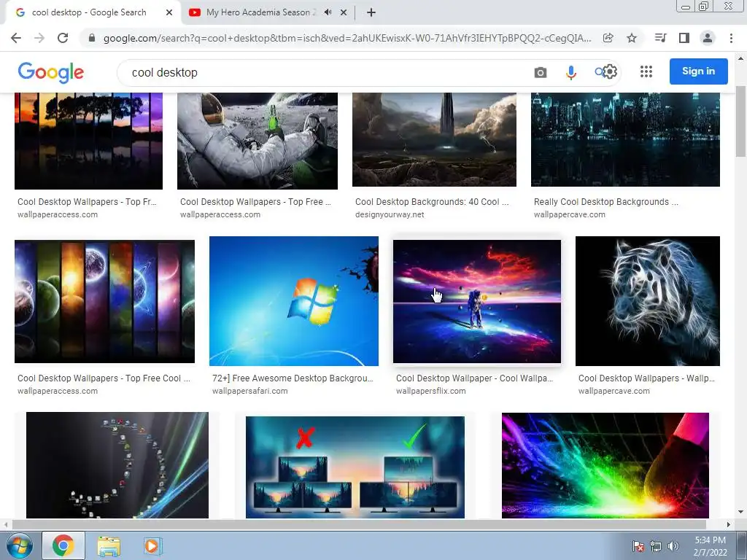Viewport: 747px width, 560px height.
Task: Open dark tower storm landscape image
Action: coord(434,139)
